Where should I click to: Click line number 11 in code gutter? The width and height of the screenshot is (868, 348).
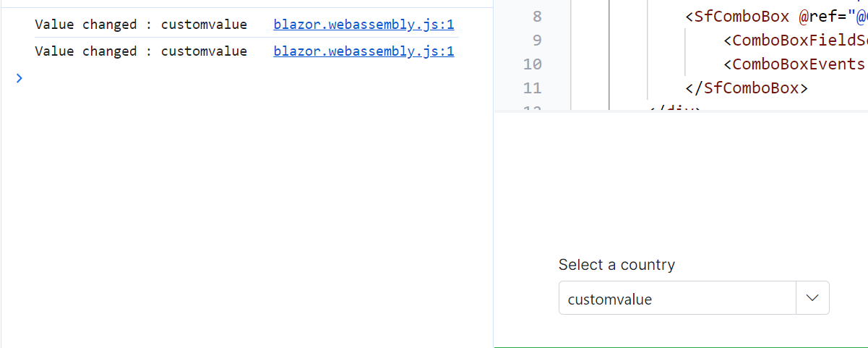pyautogui.click(x=532, y=88)
